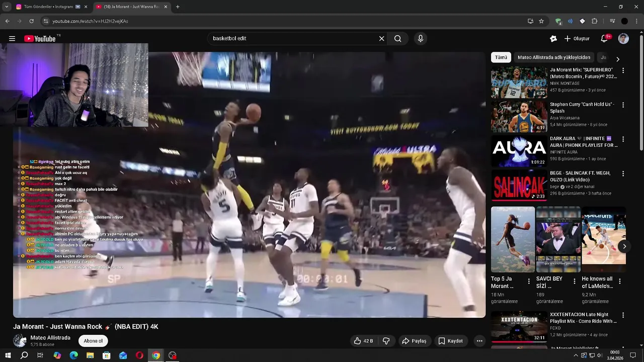Select the Tümü filter chip
The width and height of the screenshot is (644, 362).
tap(501, 57)
